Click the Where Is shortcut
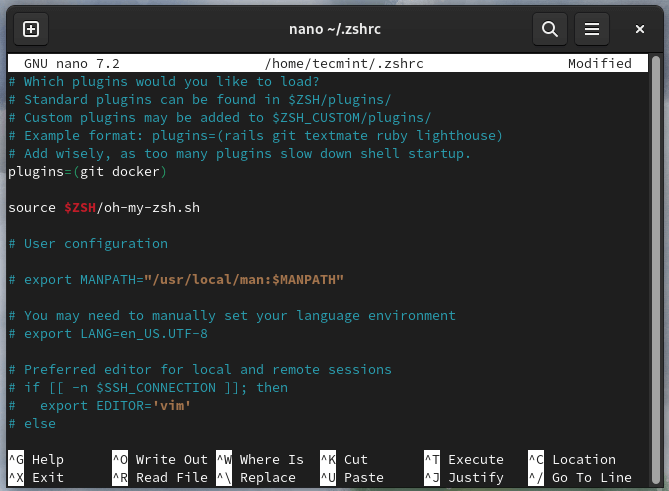This screenshot has height=491, width=669. click(271, 460)
